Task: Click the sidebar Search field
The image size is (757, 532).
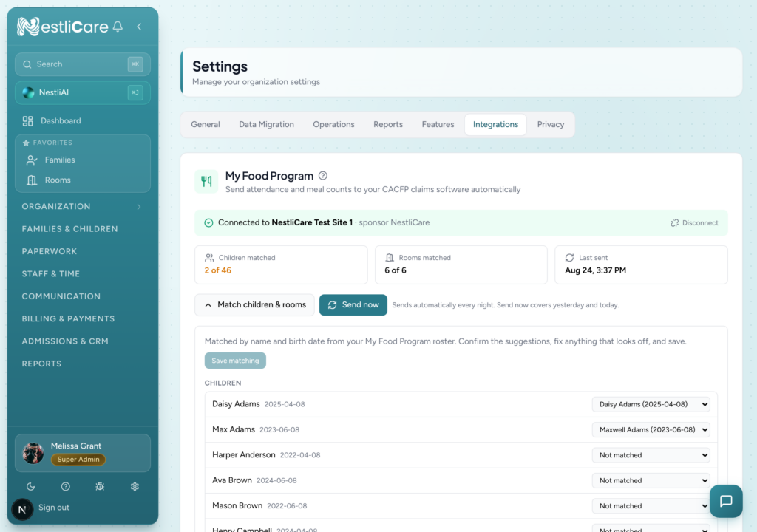Action: coord(83,64)
